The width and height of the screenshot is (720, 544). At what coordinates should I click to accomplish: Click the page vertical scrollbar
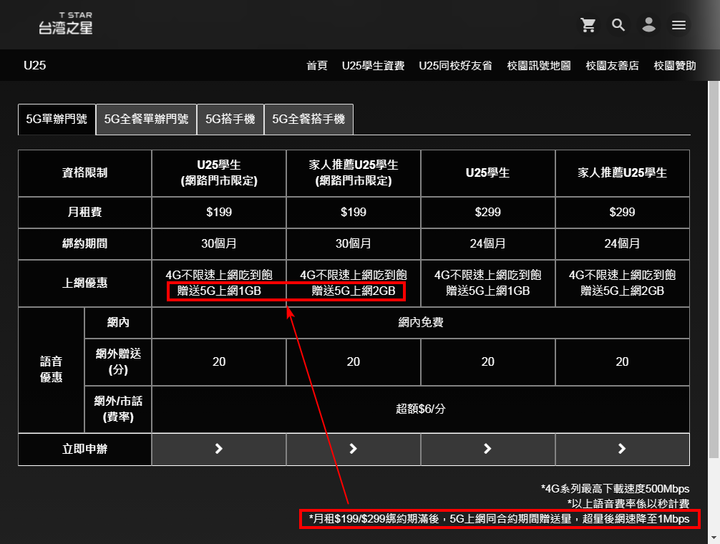click(714, 269)
